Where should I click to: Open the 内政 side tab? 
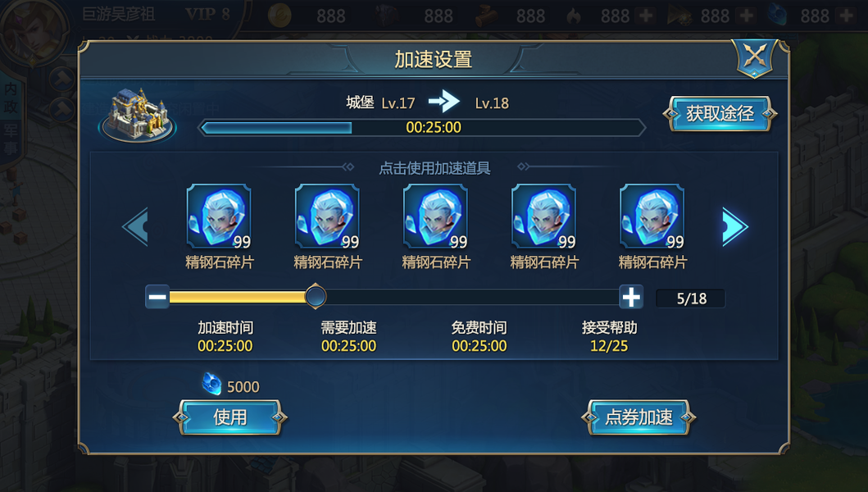click(11, 97)
